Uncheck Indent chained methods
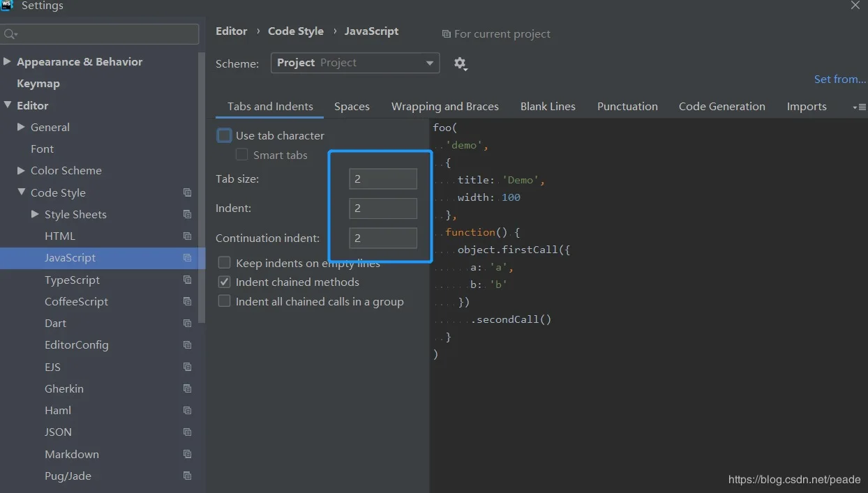The width and height of the screenshot is (868, 493). click(x=224, y=282)
